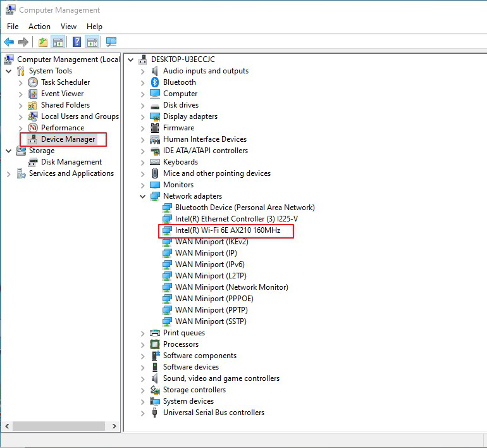Open the Help menu
The height and width of the screenshot is (448, 487).
(94, 27)
